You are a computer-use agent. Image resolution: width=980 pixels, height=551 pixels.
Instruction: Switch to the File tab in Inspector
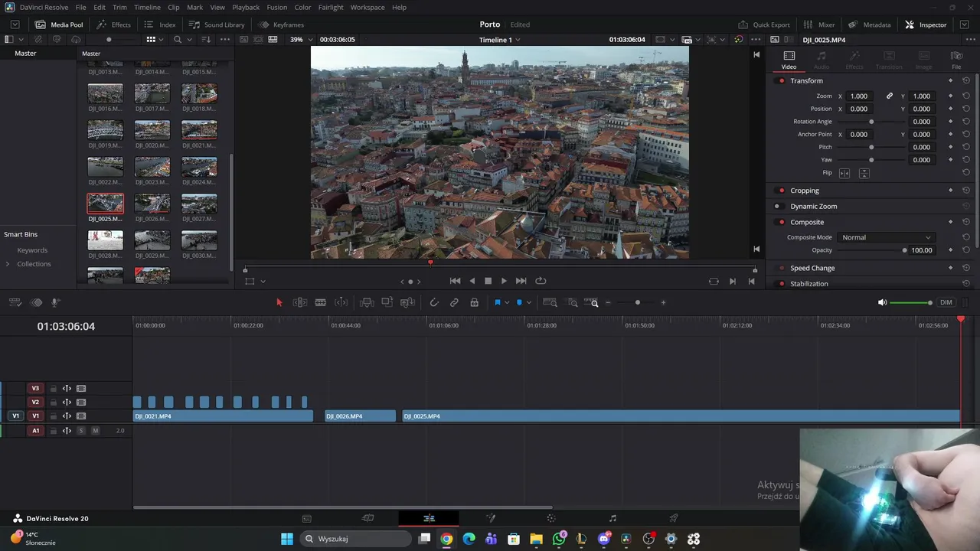[x=956, y=60]
